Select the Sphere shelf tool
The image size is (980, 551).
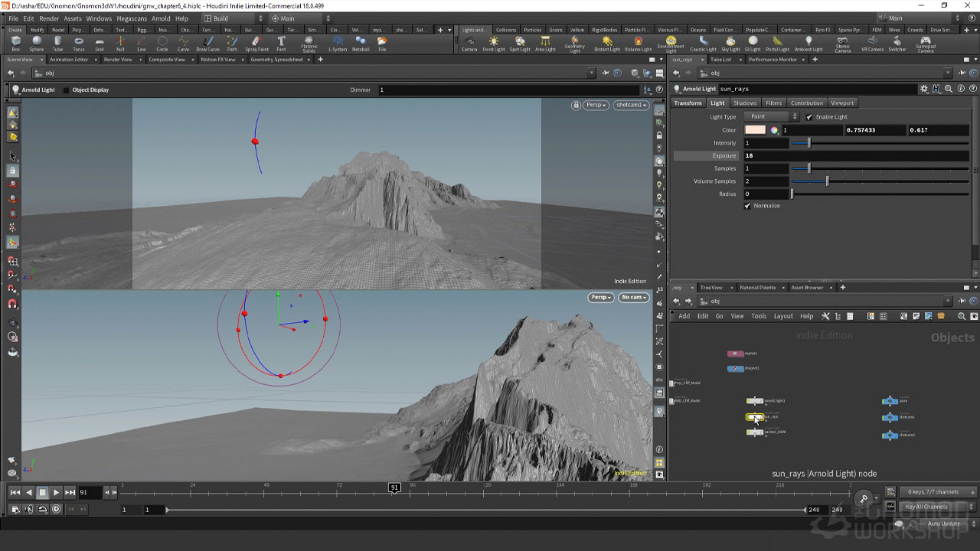(37, 44)
